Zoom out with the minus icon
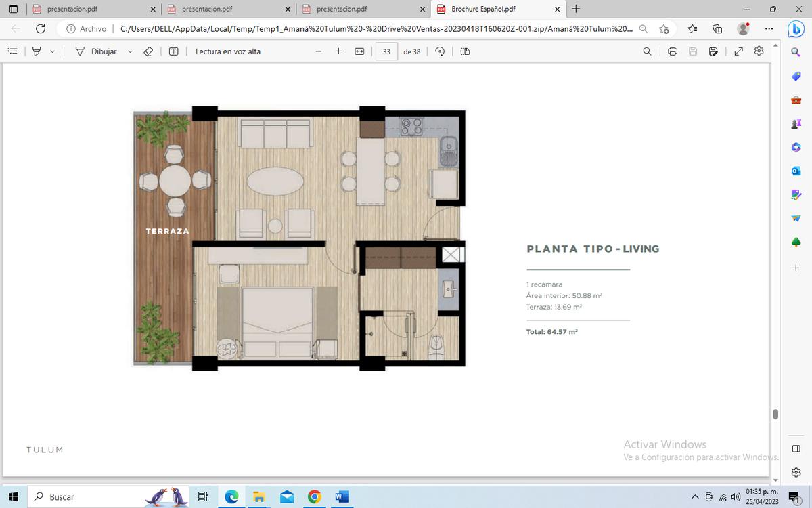Screen dimensions: 812x508 coord(318,51)
